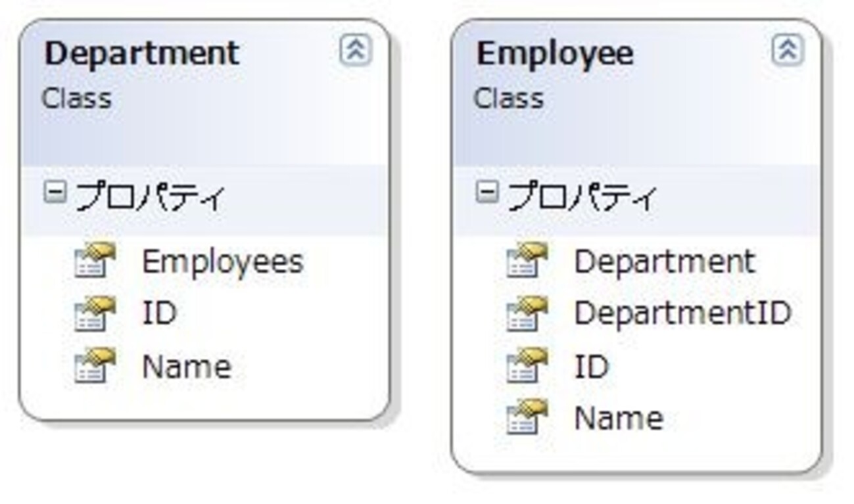Click the ID property icon in Employee

tap(527, 365)
